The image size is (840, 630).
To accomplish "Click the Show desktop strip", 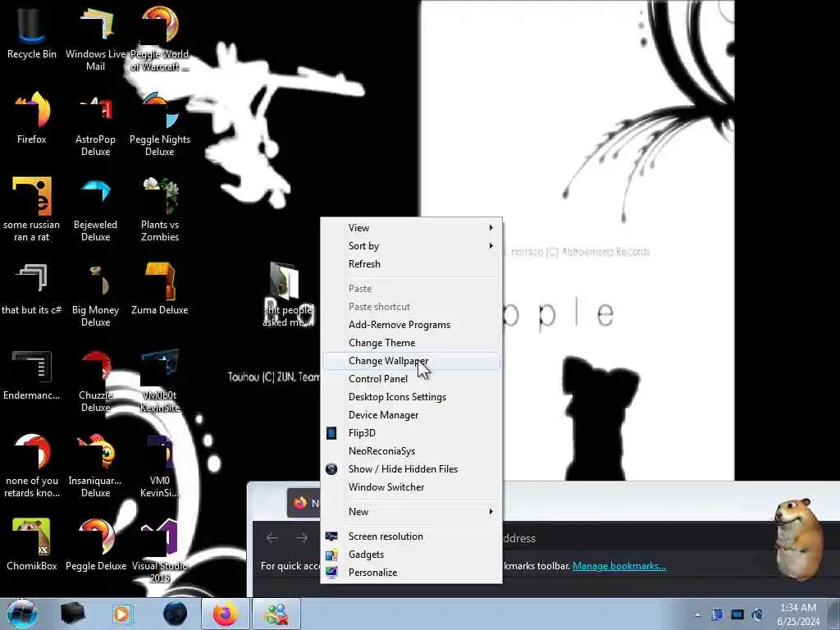I will coord(834,614).
